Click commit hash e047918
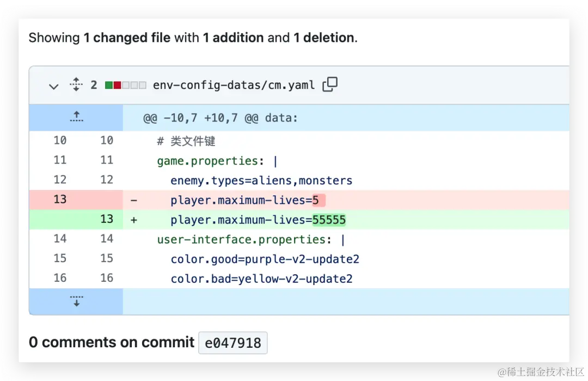This screenshot has height=381, width=588. tap(232, 343)
